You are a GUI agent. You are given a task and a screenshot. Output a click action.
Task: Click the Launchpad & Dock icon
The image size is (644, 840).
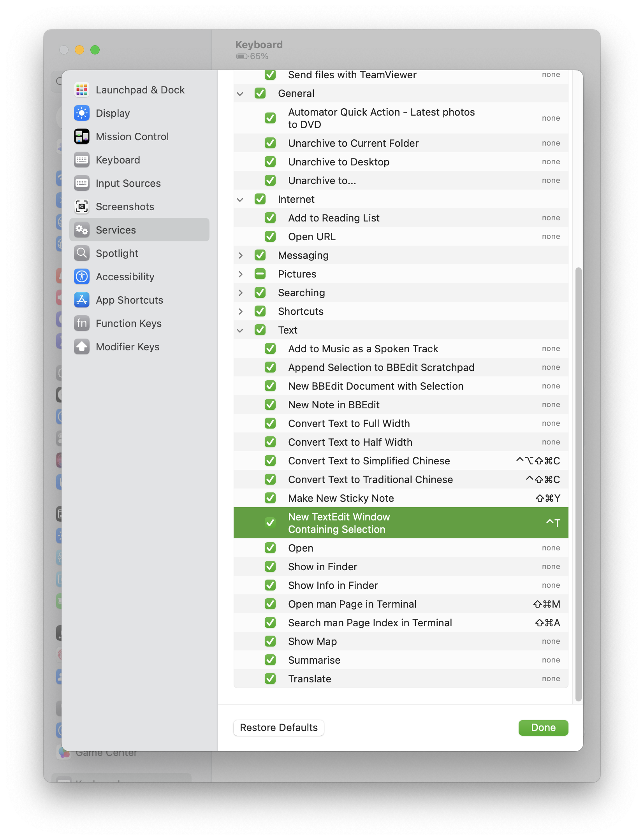(82, 90)
